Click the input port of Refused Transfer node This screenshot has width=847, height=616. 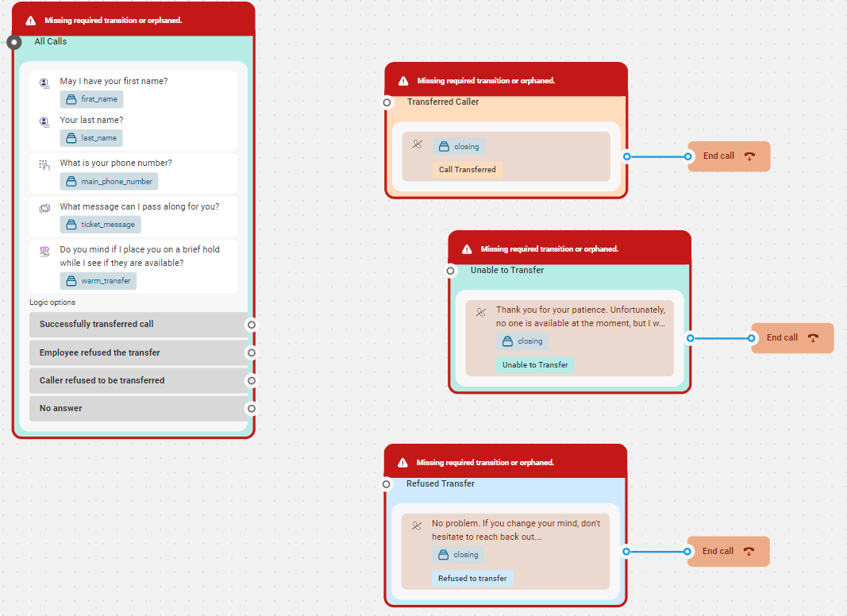[387, 484]
